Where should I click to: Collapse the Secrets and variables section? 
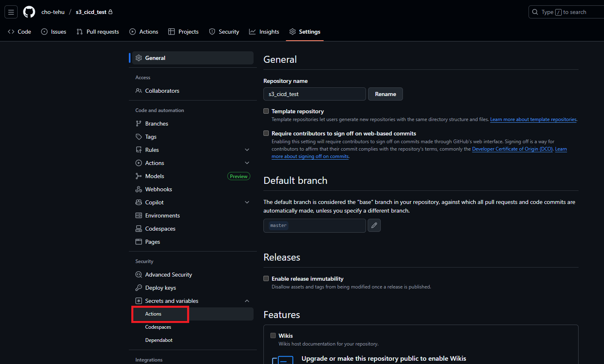point(247,301)
